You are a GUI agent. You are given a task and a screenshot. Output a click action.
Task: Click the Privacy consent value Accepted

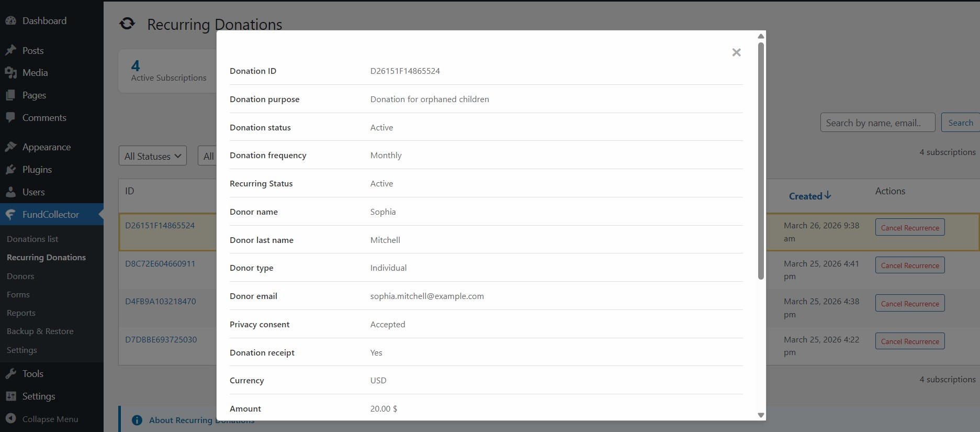388,325
